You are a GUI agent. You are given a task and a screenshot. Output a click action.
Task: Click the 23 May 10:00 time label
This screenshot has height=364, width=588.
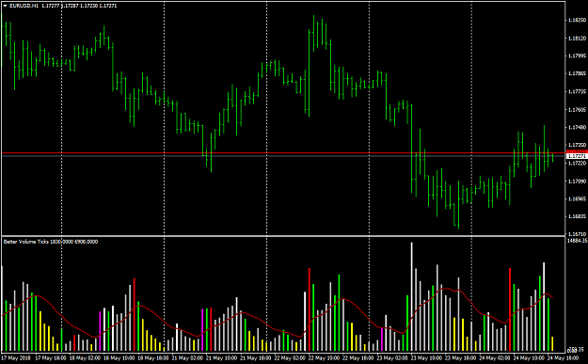[426, 358]
